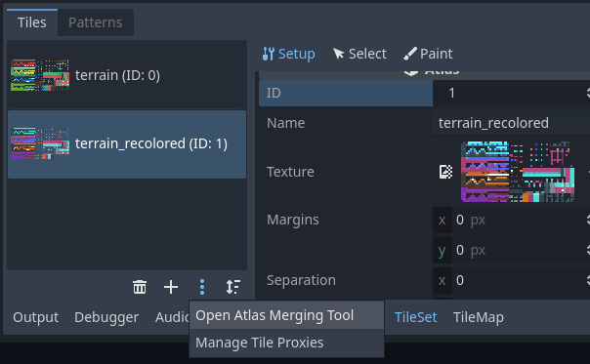Click the ID property label
This screenshot has width=590, height=364.
tap(274, 93)
